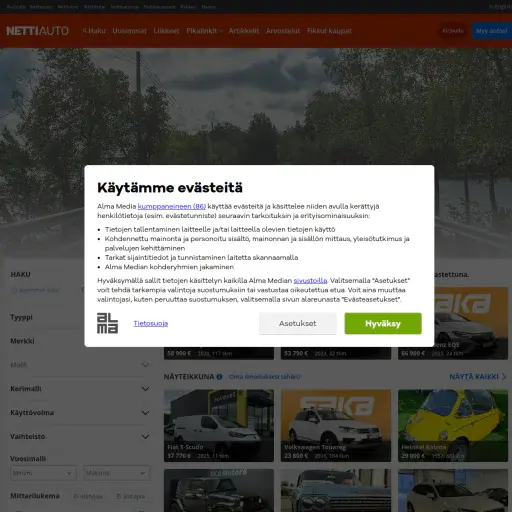Follow the sivustoilla link
This screenshot has height=512, width=512.
[310, 281]
